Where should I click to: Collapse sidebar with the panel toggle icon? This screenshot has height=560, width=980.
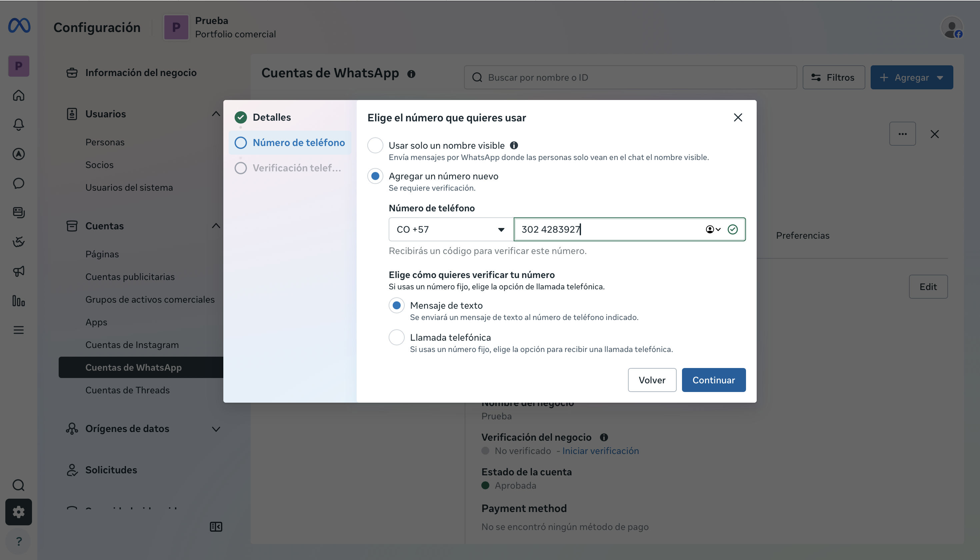click(216, 527)
